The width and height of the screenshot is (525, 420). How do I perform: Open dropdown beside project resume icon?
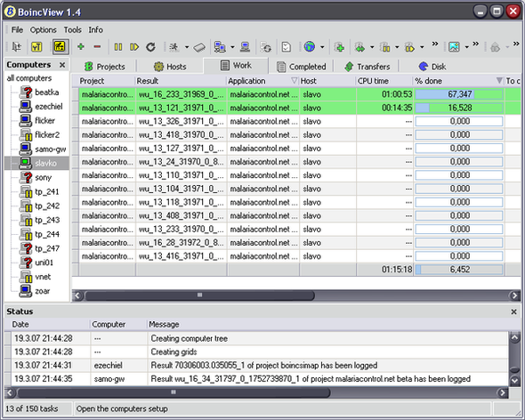422,47
